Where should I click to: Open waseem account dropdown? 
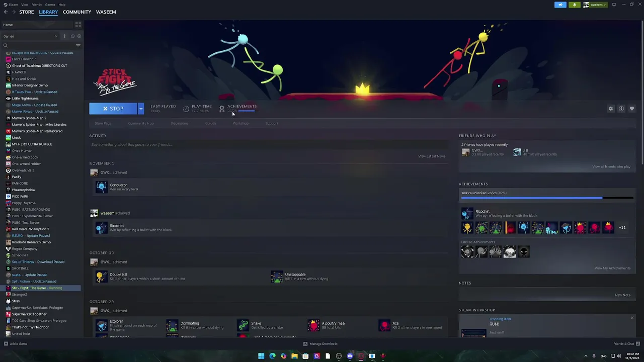tap(596, 5)
